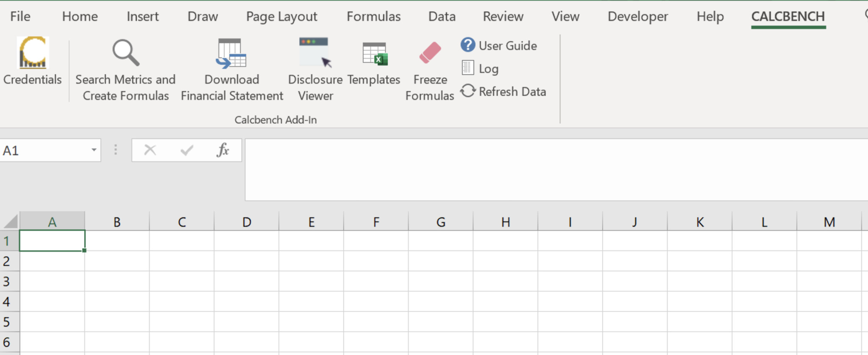Screen dimensions: 868x355
Task: Click the Enter checkmark button
Action: 186,150
